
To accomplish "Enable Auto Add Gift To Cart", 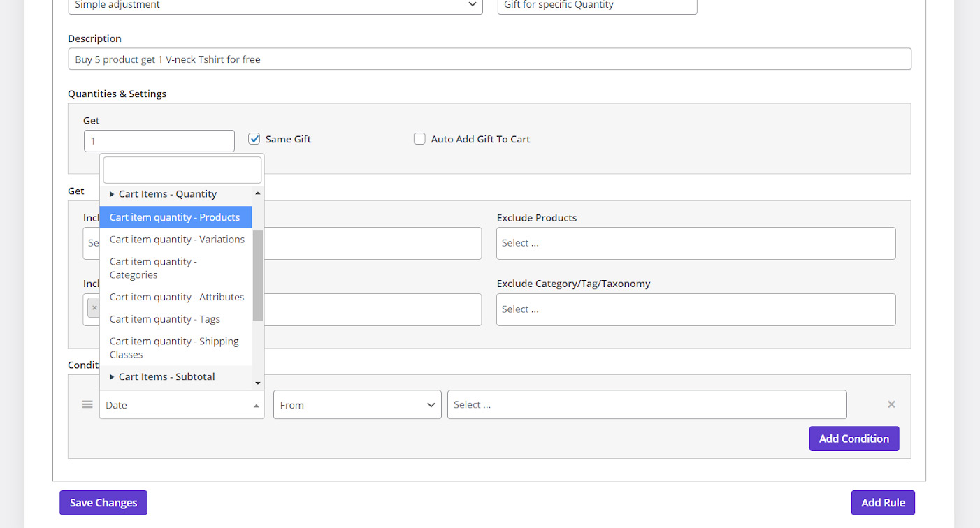I will click(x=419, y=139).
